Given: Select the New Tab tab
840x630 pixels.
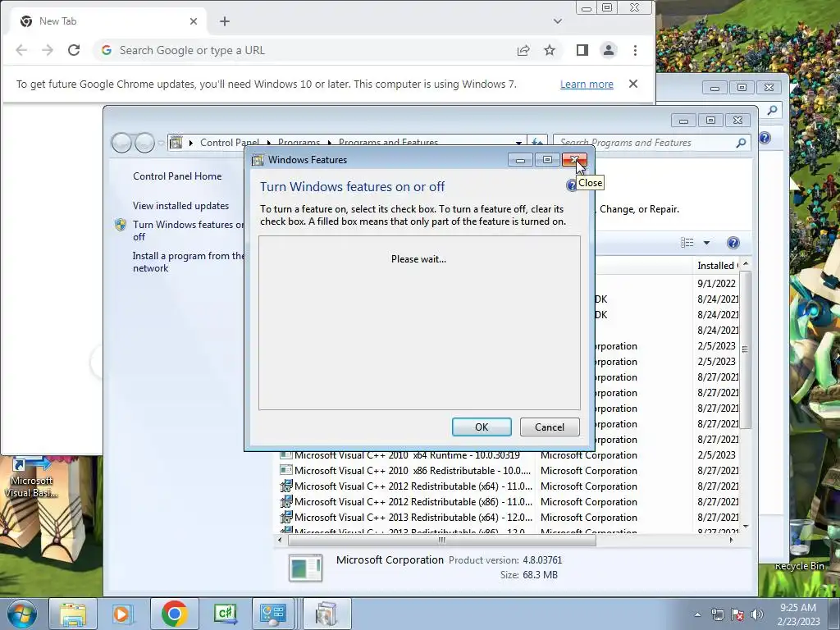Looking at the screenshot, I should (110, 21).
